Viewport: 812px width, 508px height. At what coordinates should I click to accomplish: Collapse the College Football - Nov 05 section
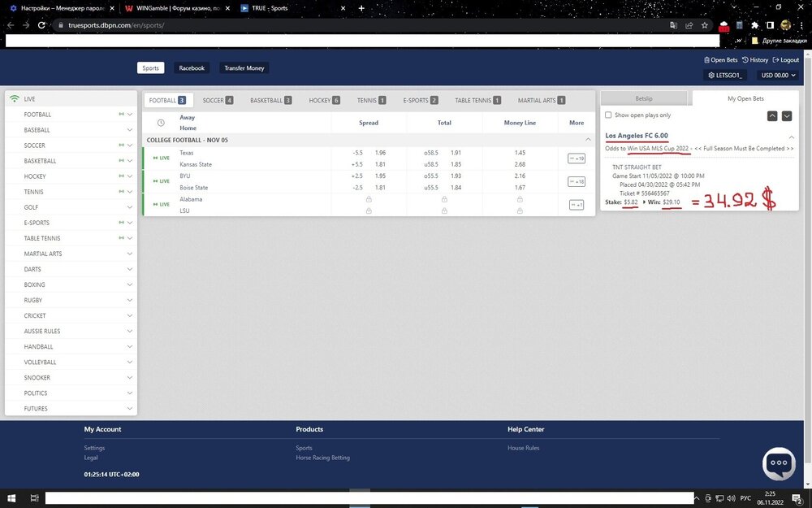click(x=588, y=140)
